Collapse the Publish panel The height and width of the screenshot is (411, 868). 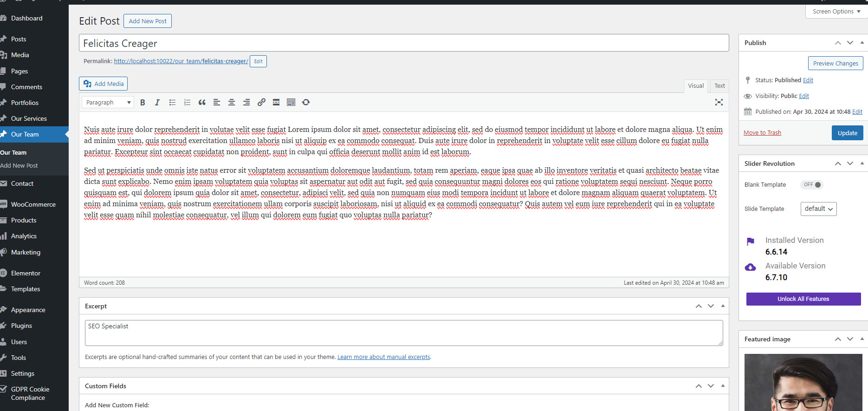click(862, 43)
